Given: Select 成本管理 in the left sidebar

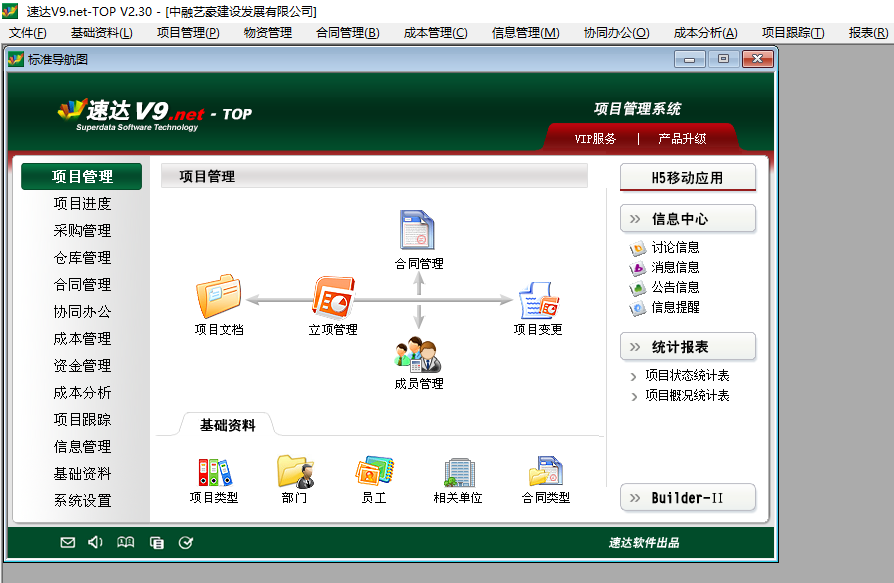Looking at the screenshot, I should (x=82, y=339).
